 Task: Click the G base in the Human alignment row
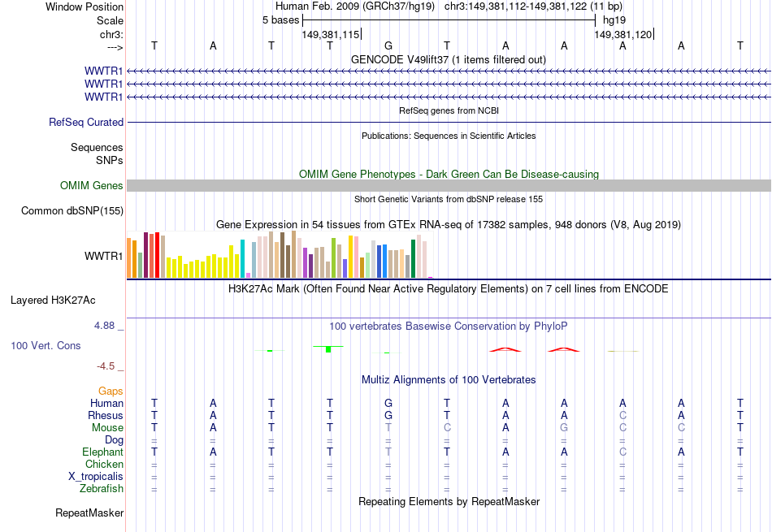388,404
